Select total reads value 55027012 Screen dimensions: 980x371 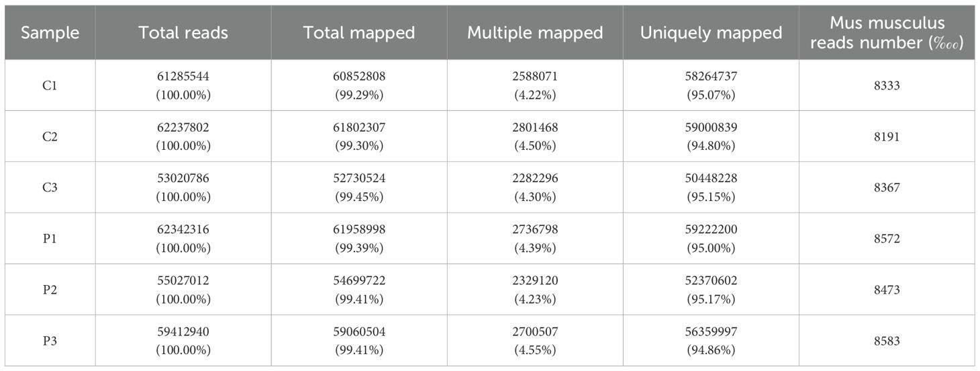pyautogui.click(x=183, y=282)
